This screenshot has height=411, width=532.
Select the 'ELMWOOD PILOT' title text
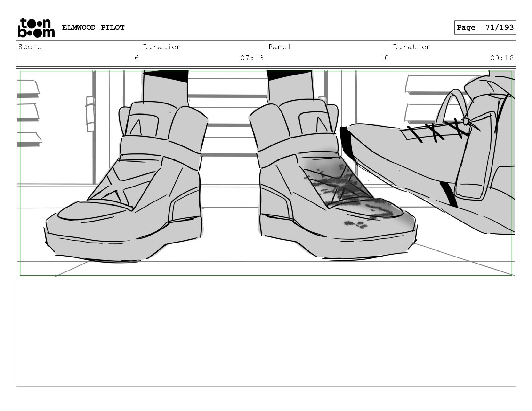tap(93, 27)
